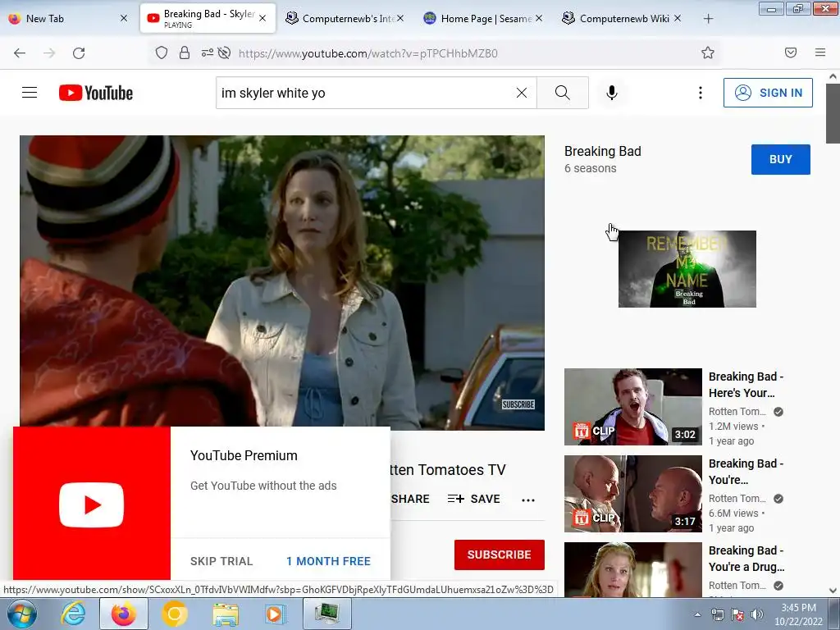Viewport: 840px width, 630px height.
Task: Click the red SUBSCRIBE button
Action: 500,555
